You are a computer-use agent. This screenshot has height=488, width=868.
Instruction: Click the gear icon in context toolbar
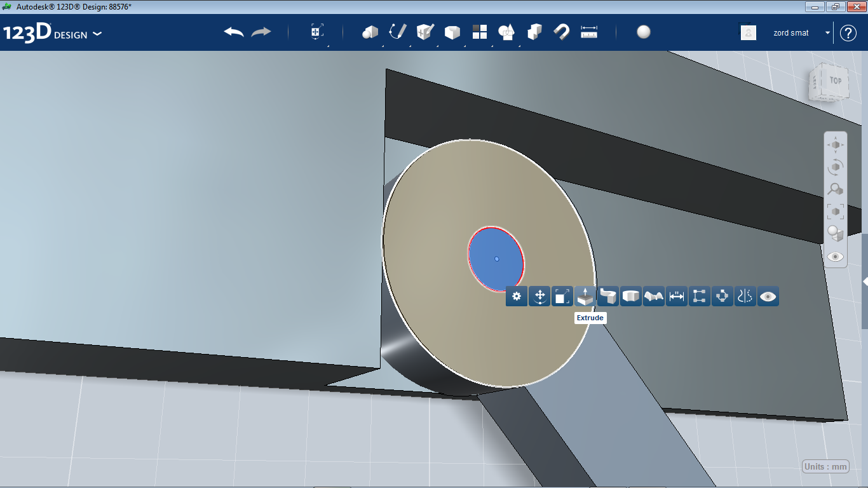click(517, 296)
